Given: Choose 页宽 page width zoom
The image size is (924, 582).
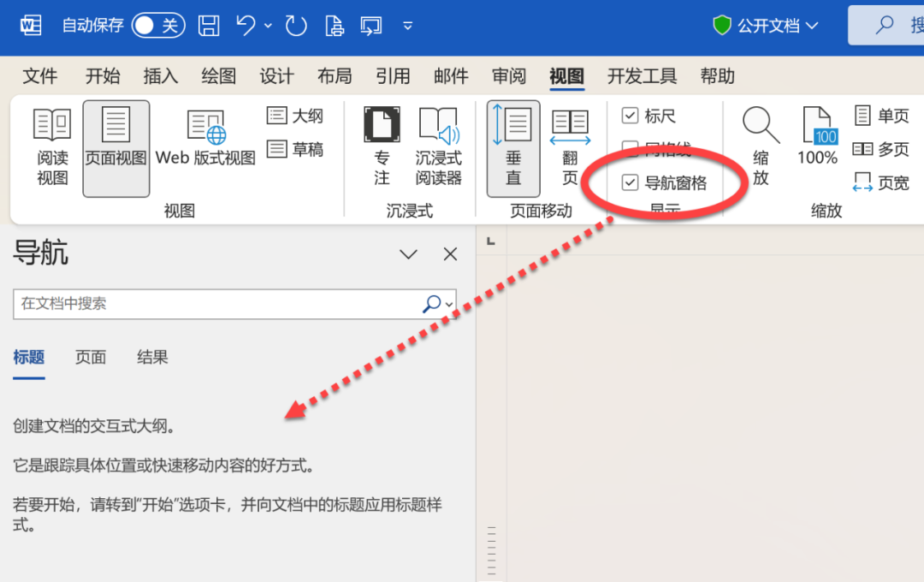Looking at the screenshot, I should pyautogui.click(x=881, y=181).
